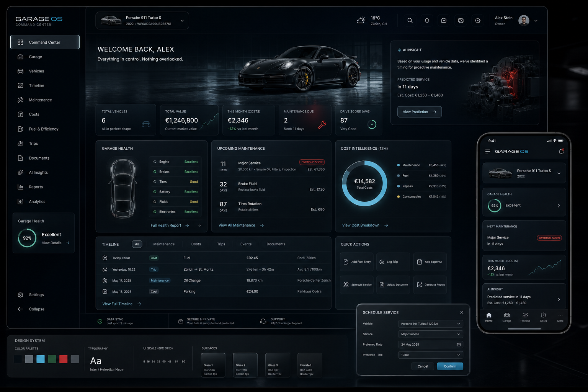Viewport: 588px width, 392px height.
Task: Close the Schedule Service dialog with X
Action: (462, 312)
